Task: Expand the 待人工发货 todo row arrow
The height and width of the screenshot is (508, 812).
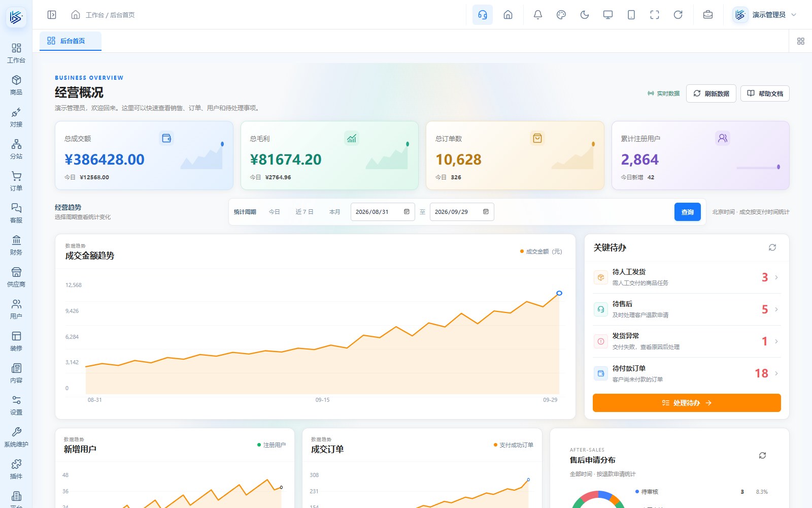Action: coord(776,277)
